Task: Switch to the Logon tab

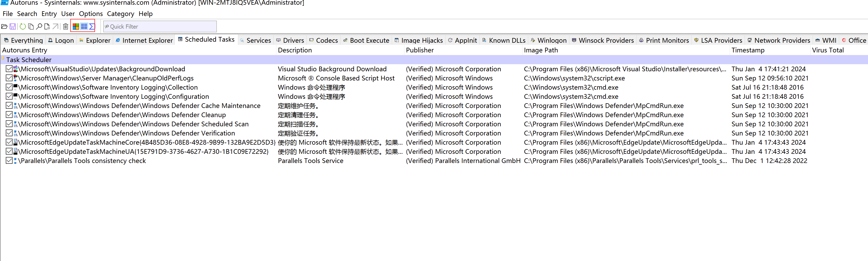Action: [61, 40]
